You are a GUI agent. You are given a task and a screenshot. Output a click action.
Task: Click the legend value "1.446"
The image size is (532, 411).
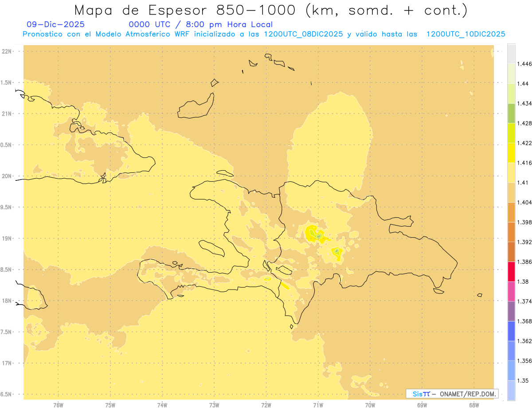524,64
